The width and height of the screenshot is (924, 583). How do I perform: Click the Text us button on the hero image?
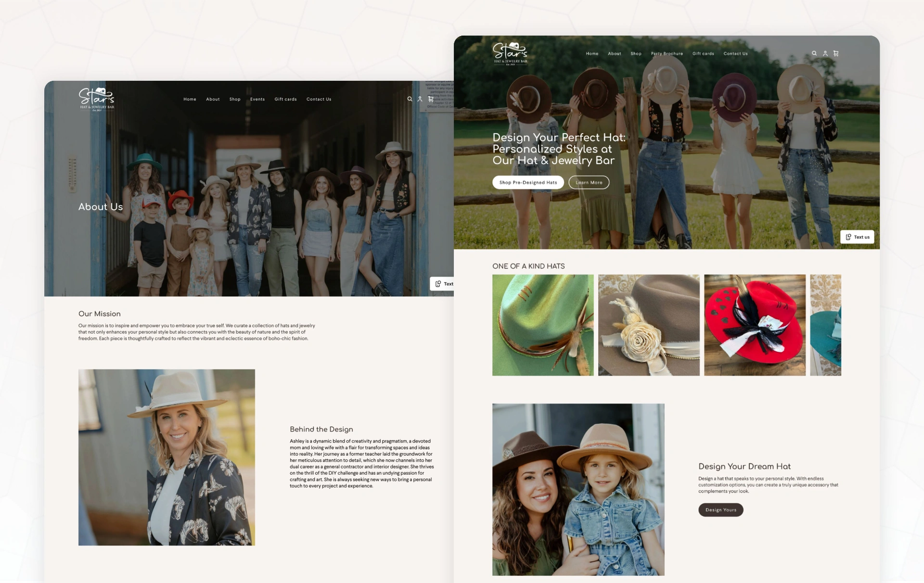[857, 237]
